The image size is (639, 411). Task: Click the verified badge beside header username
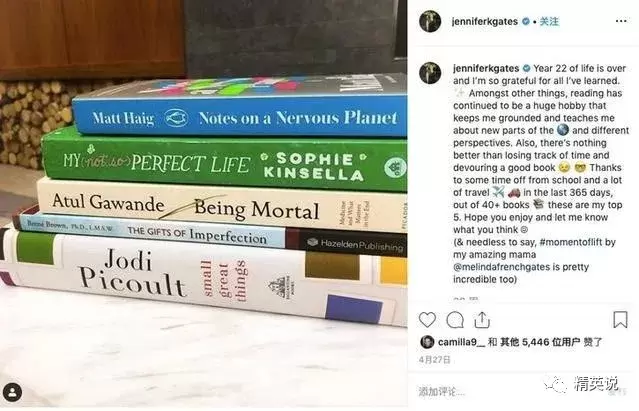(x=526, y=21)
